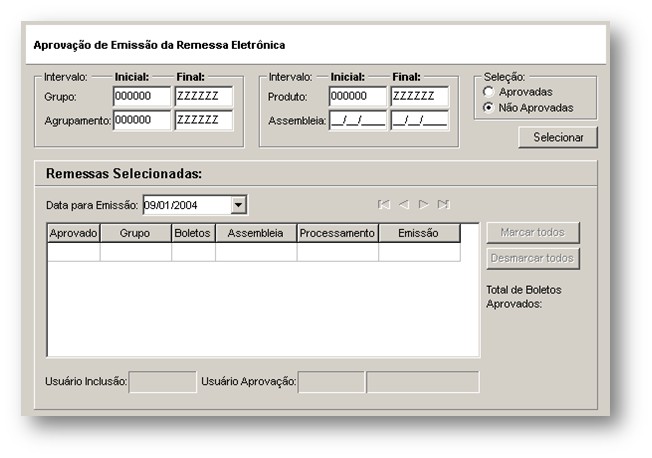The width and height of the screenshot is (652, 458).
Task: Focus the Produto final field
Action: 420,97
